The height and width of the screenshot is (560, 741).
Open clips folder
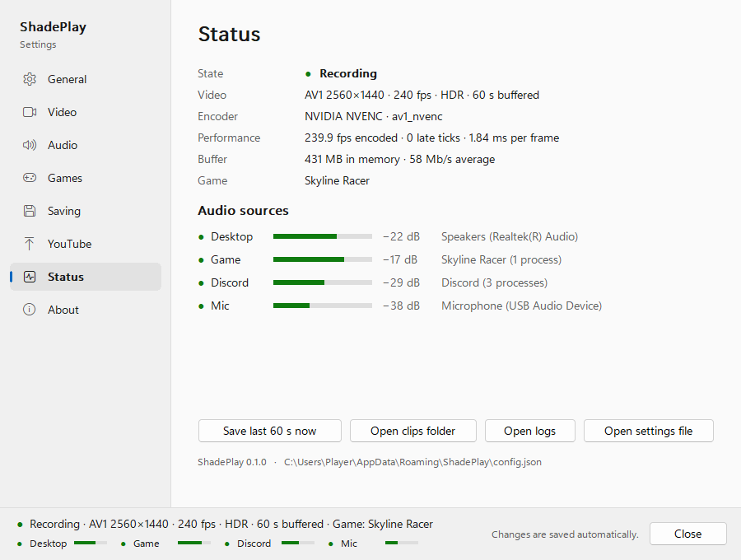coord(413,431)
